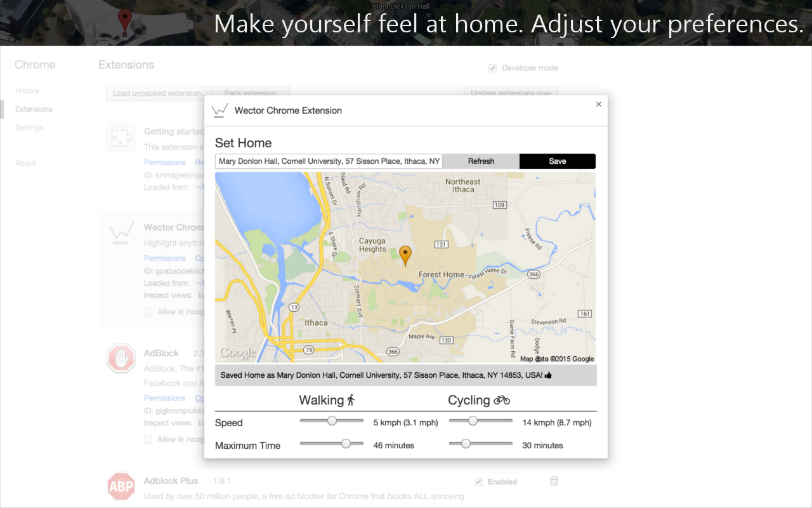Toggle Allow in incognito under AdBlock
The width and height of the screenshot is (812, 508).
pyautogui.click(x=148, y=439)
